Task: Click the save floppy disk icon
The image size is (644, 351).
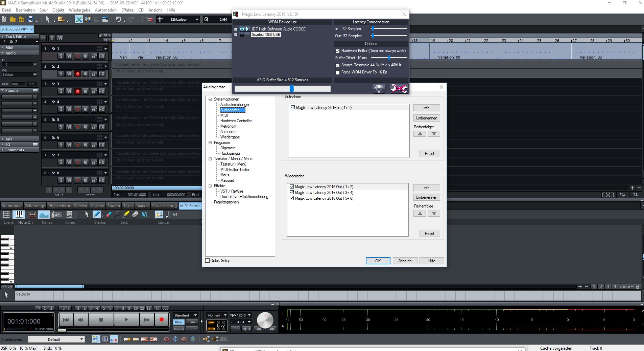Action: pos(30,19)
